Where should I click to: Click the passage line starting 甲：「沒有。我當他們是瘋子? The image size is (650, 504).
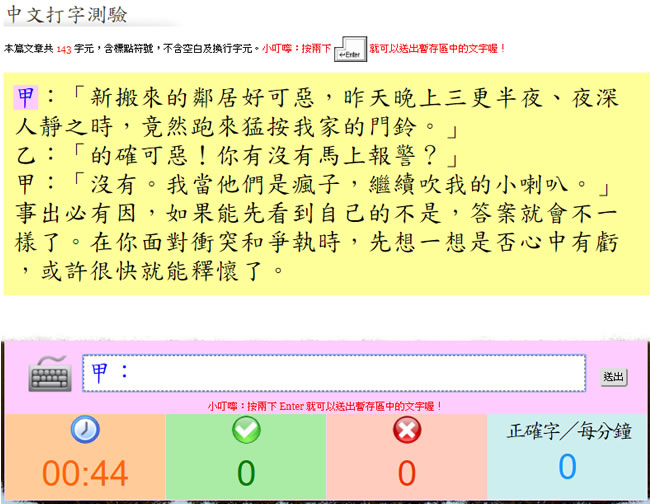point(313,185)
